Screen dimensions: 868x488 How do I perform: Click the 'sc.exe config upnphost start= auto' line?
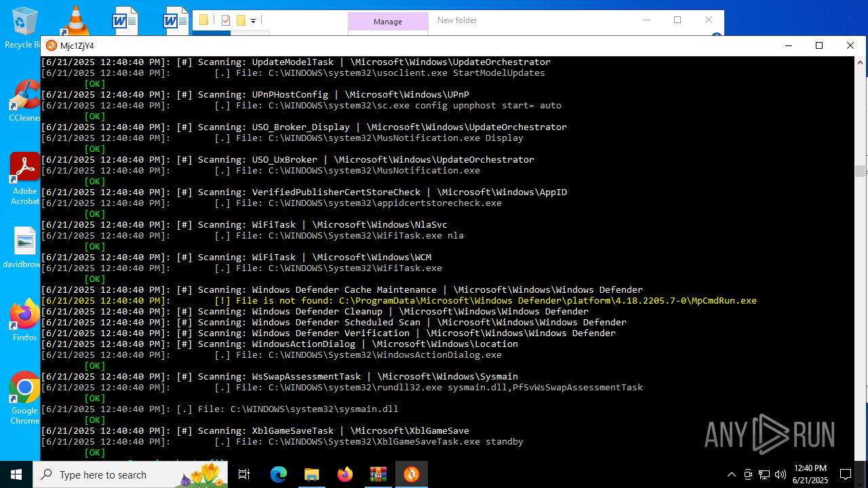point(301,105)
